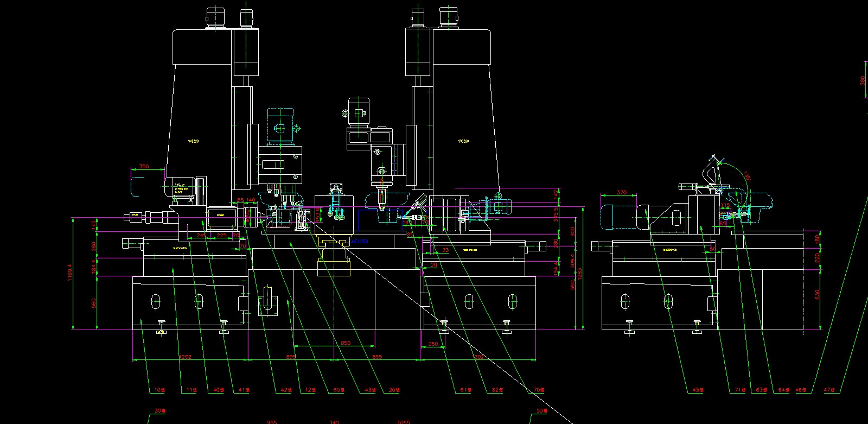Select the 30组 label at bottom left
This screenshot has height=424, width=868.
(159, 411)
